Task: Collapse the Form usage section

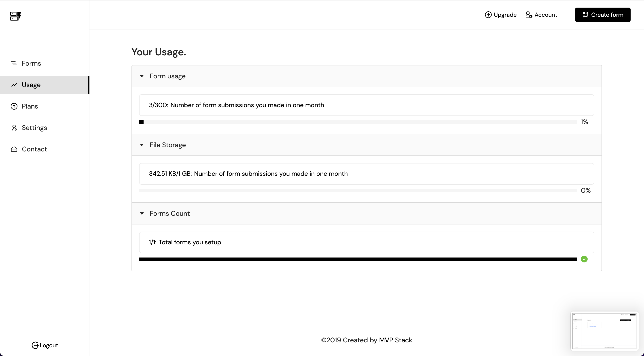Action: (142, 76)
